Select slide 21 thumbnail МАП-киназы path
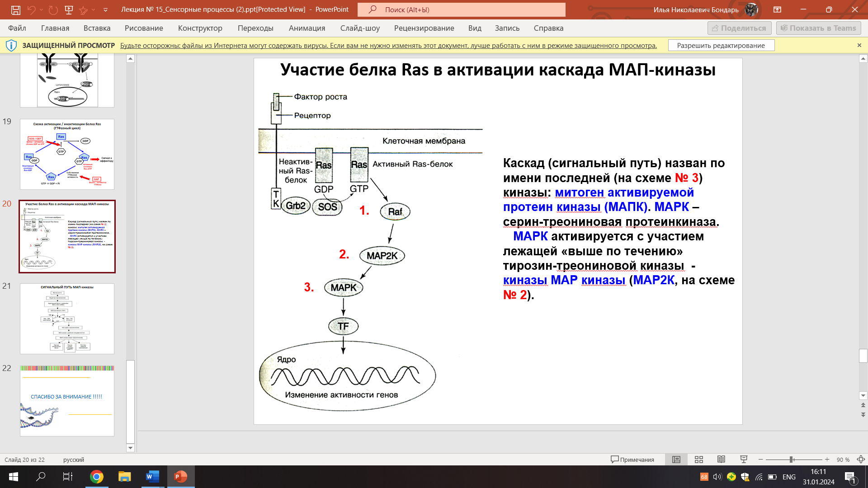Image resolution: width=868 pixels, height=488 pixels. click(67, 319)
